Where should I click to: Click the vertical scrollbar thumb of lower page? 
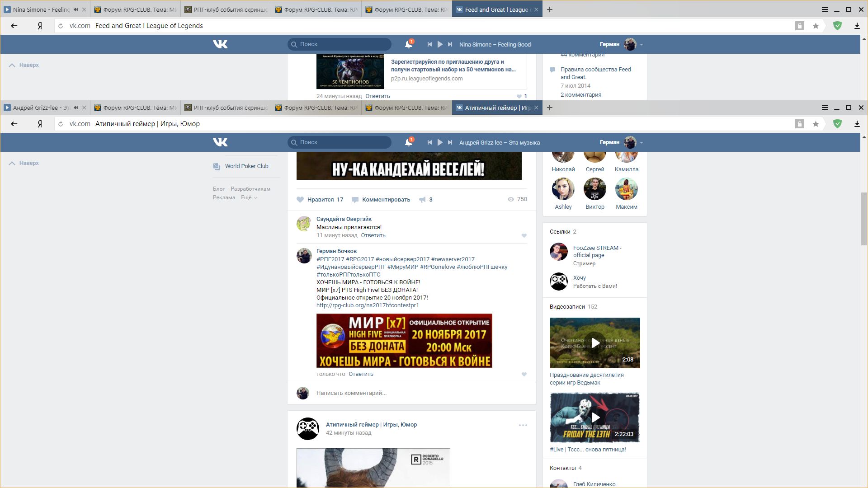[x=864, y=219]
